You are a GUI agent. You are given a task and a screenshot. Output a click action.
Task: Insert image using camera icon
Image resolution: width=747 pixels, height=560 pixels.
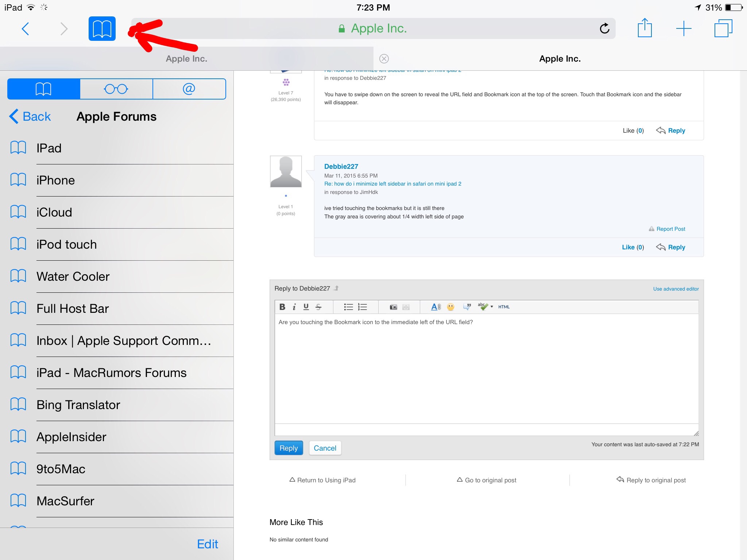393,307
